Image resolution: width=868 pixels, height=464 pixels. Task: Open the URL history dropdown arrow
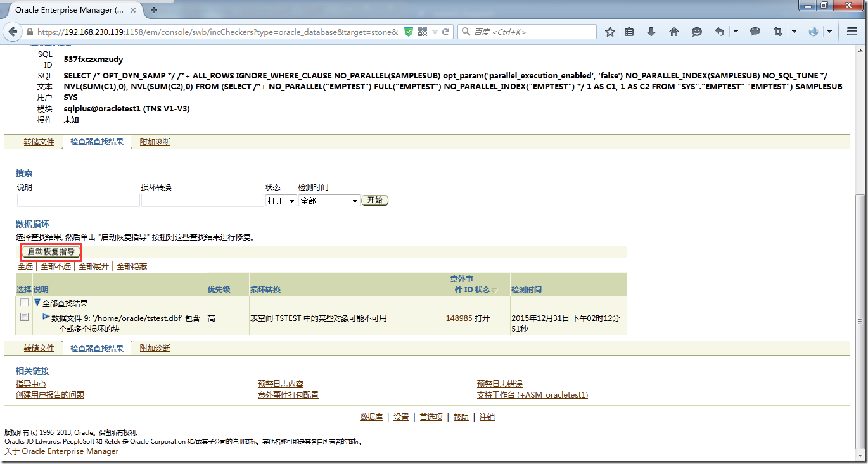435,32
